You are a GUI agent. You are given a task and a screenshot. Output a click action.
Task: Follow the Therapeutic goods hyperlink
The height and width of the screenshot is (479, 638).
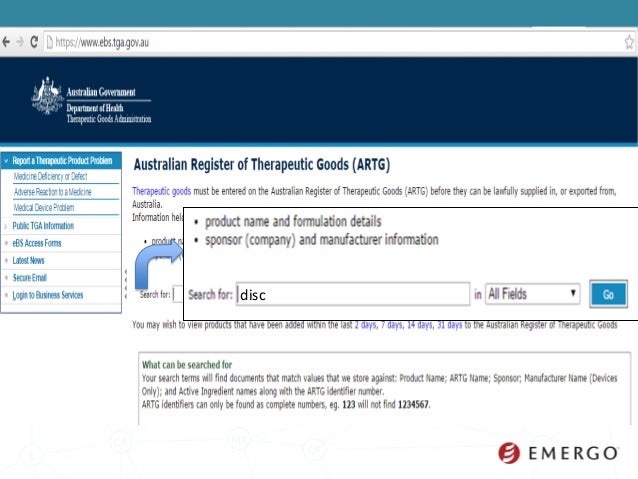pyautogui.click(x=162, y=191)
